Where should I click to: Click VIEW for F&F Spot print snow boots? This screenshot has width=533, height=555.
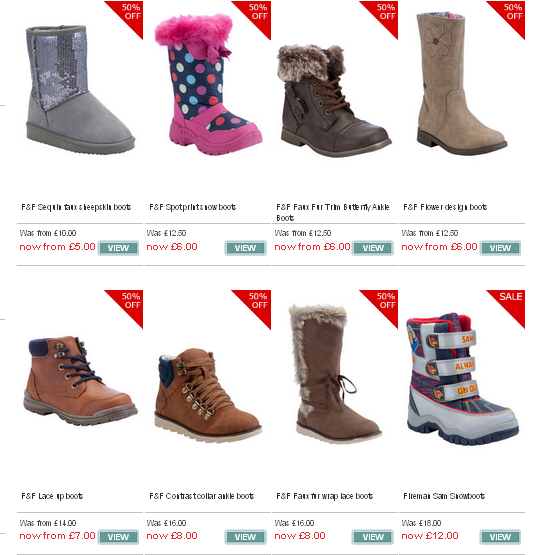coord(245,248)
